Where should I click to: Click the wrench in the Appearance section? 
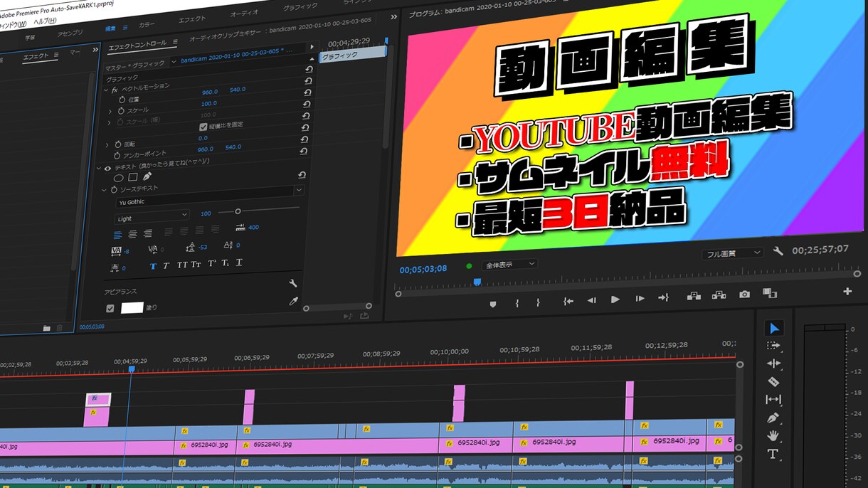tap(292, 283)
